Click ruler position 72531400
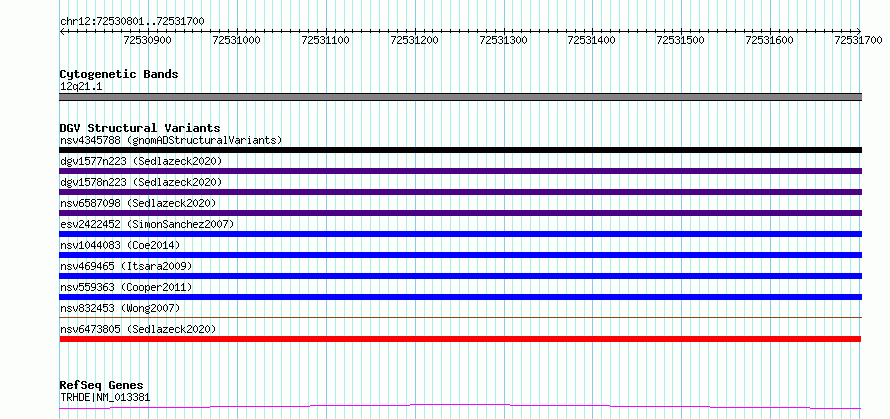 point(591,40)
